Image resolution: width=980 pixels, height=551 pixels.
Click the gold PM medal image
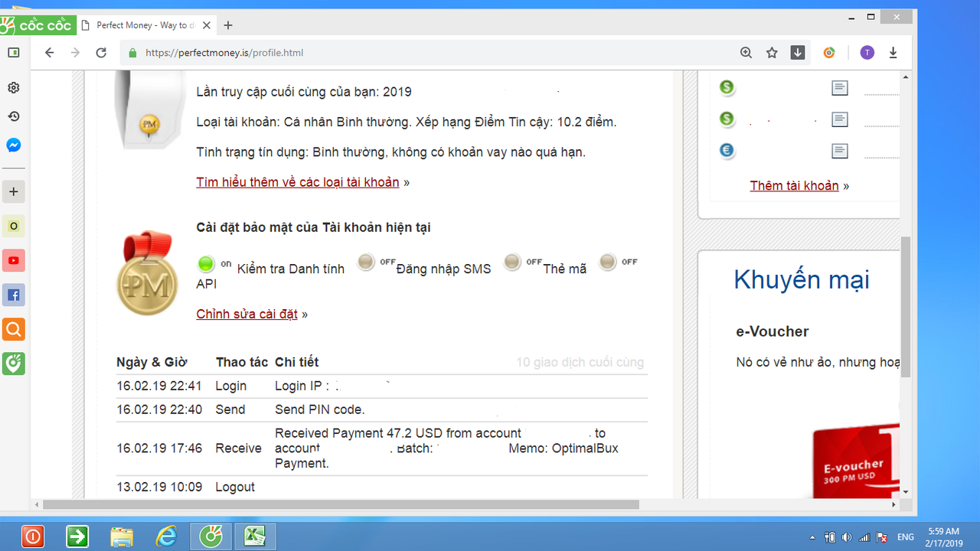[x=148, y=274]
